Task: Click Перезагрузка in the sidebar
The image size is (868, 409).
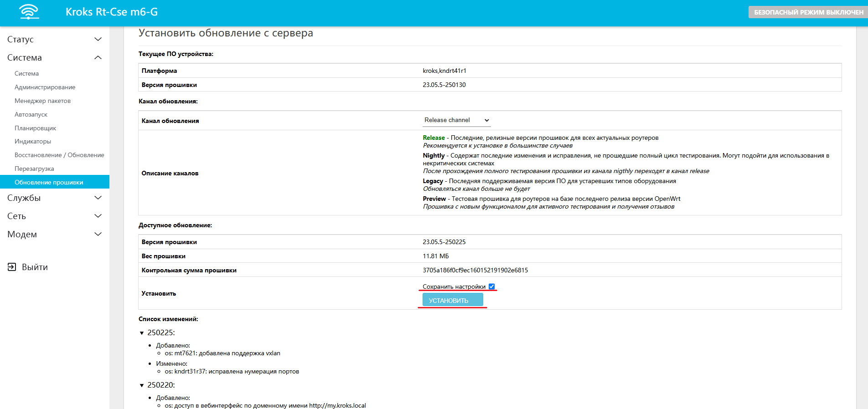Action: 34,169
